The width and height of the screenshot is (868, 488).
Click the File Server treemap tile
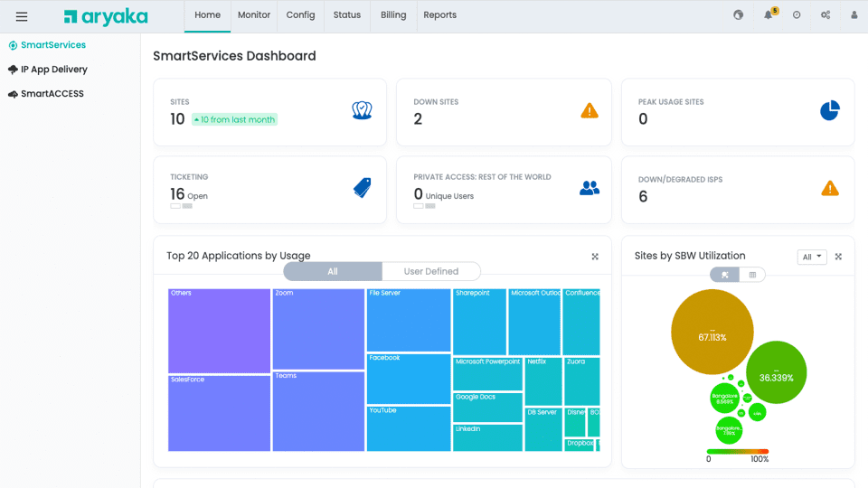coord(409,320)
